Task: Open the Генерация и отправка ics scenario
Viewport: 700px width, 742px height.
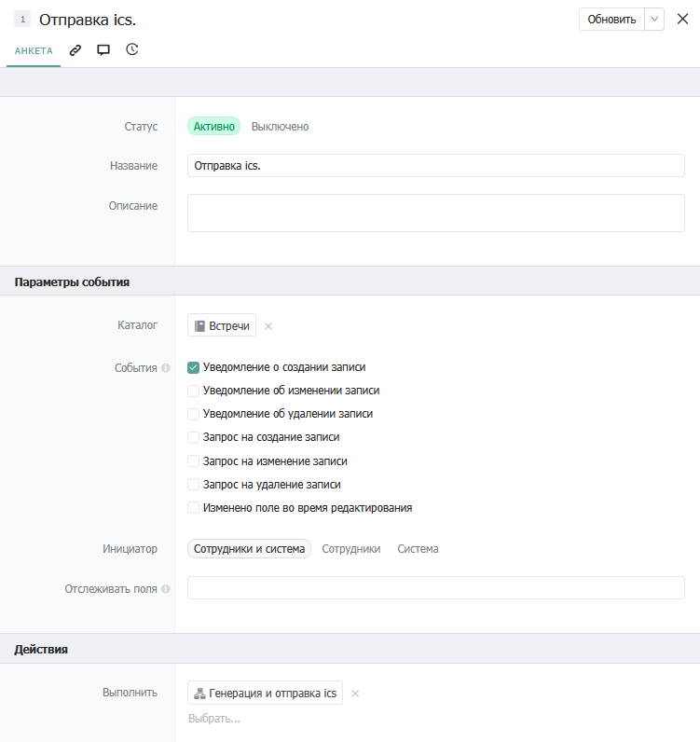Action: (266, 694)
